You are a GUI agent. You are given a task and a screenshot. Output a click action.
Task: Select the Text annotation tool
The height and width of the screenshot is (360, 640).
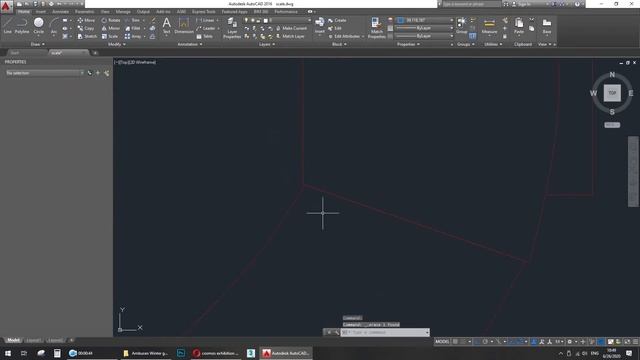point(167,25)
